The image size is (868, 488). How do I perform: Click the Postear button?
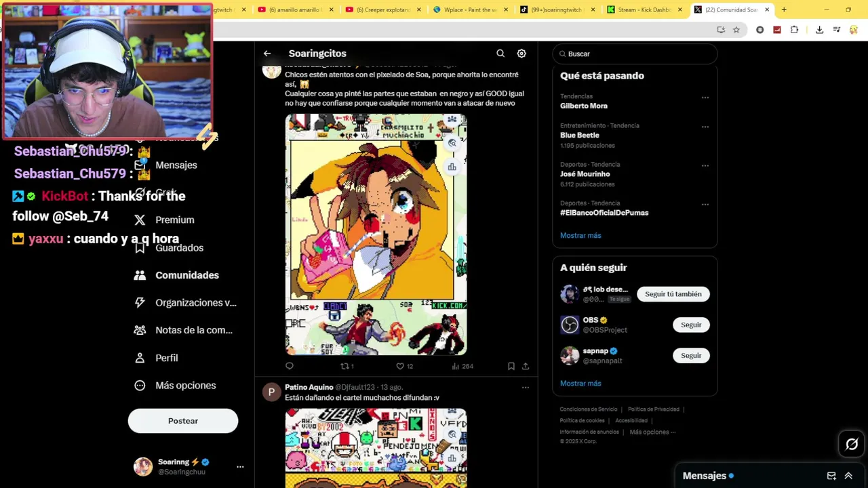coord(183,421)
